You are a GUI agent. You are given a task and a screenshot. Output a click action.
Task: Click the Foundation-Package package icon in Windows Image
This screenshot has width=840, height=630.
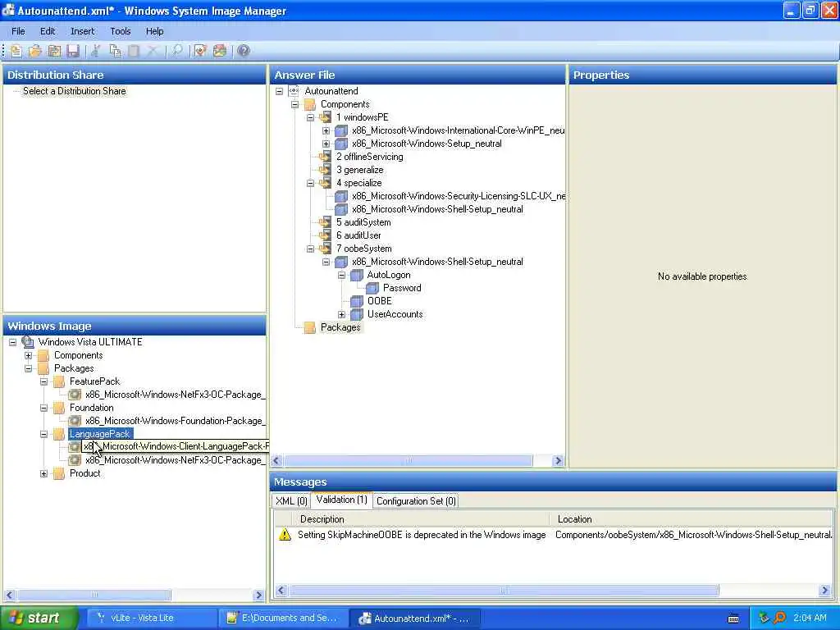tap(75, 421)
